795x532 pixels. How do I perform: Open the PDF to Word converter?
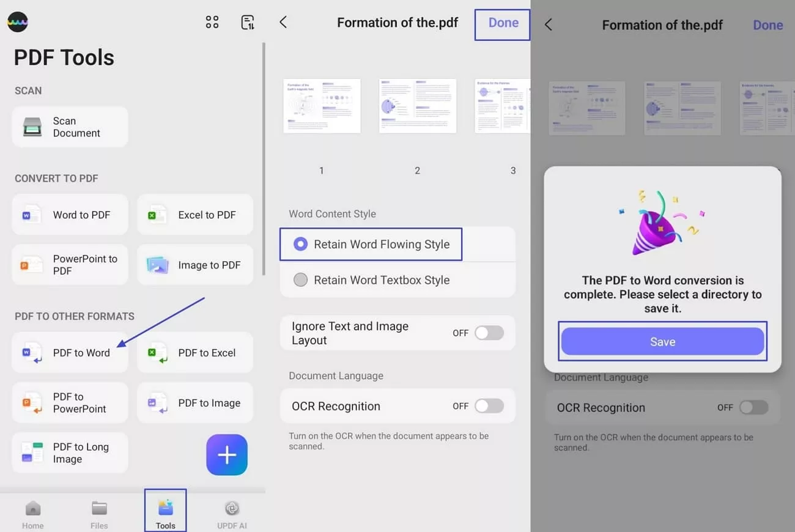click(69, 353)
